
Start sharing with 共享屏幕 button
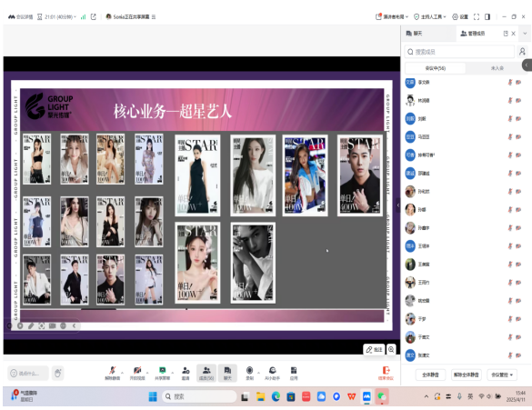[162, 373]
